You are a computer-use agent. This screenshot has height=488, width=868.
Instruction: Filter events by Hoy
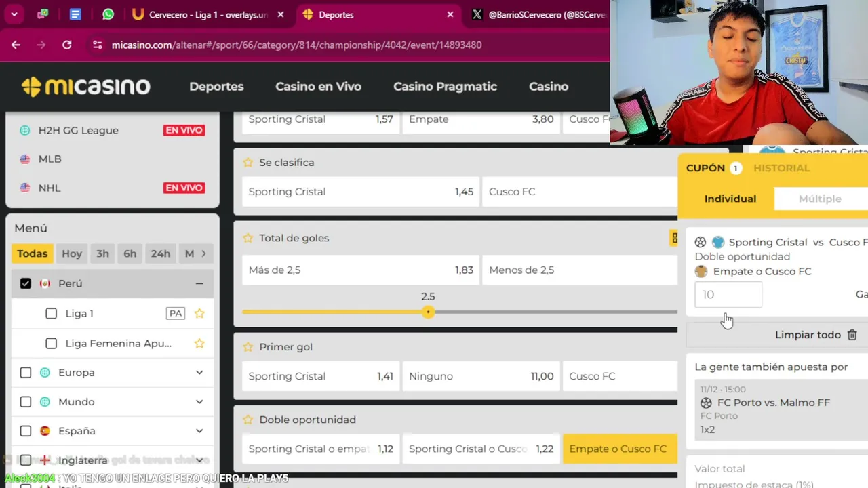click(x=72, y=253)
